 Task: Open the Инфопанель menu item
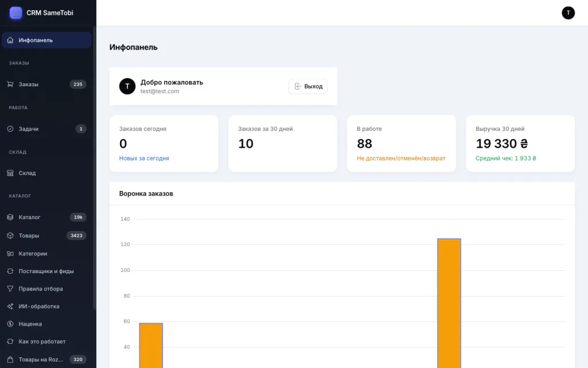[47, 40]
